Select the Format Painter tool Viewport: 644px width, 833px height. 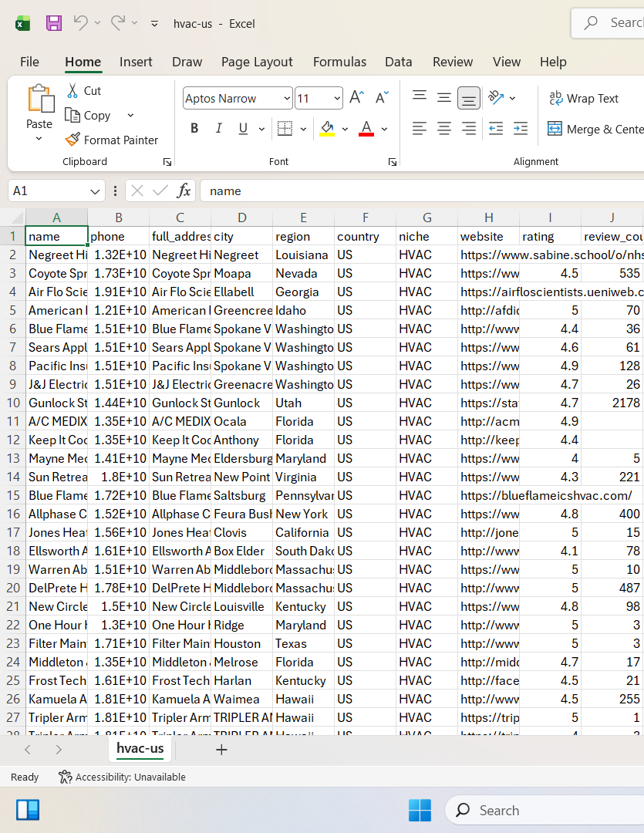[112, 140]
